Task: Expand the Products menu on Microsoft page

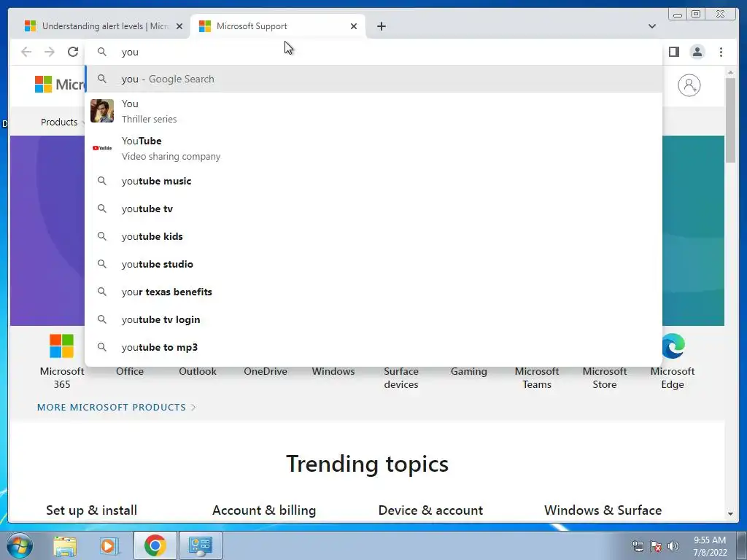Action: point(63,122)
